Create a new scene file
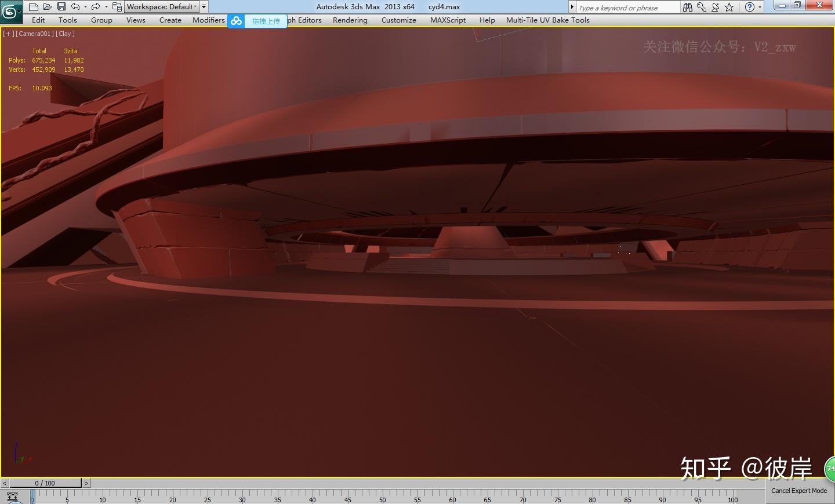 [34, 7]
